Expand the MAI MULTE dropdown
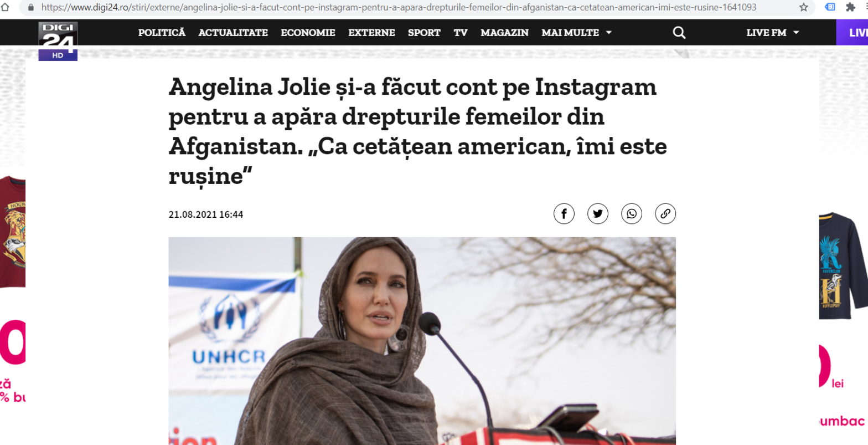This screenshot has height=445, width=868. tap(576, 33)
